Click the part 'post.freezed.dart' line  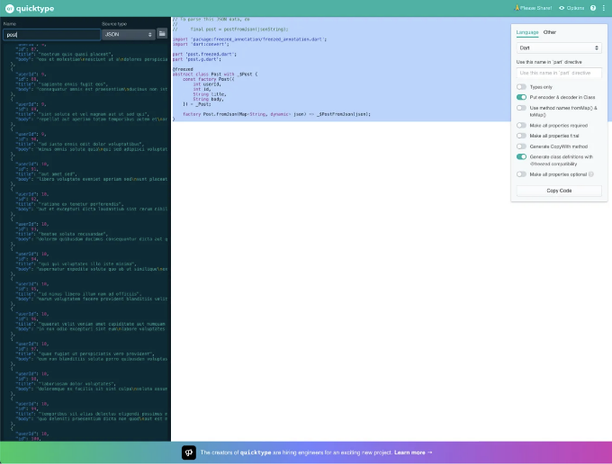click(205, 54)
